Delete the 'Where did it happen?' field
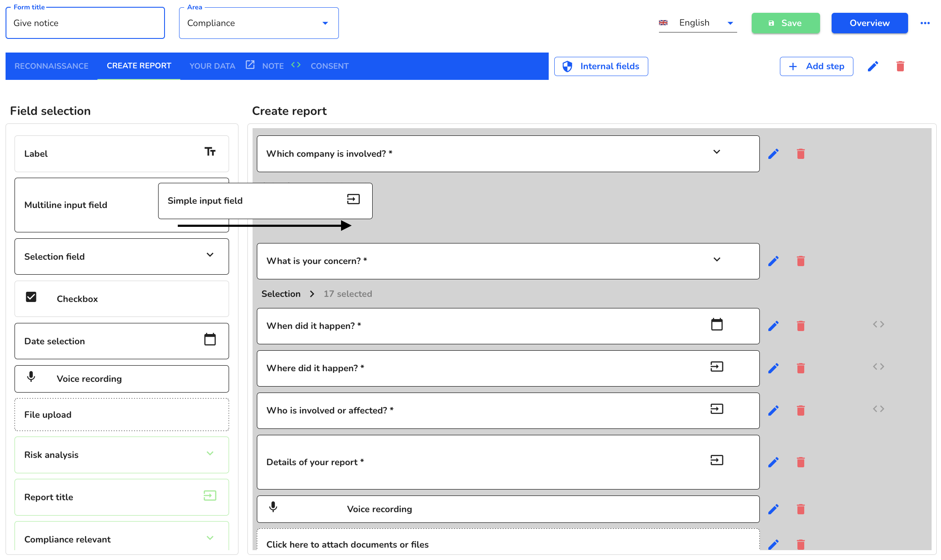 coord(800,368)
